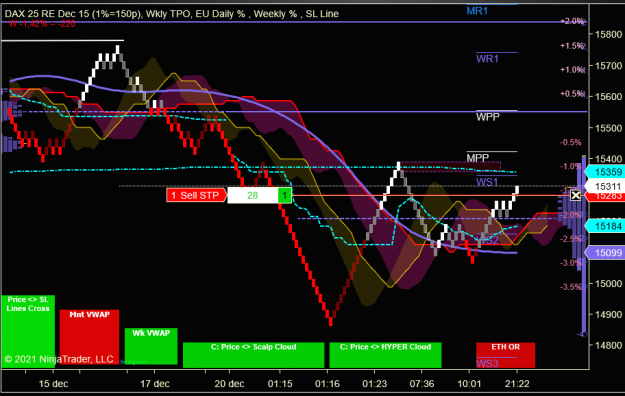Click the 15 dec time axis label
625x396 pixels.
click(53, 384)
